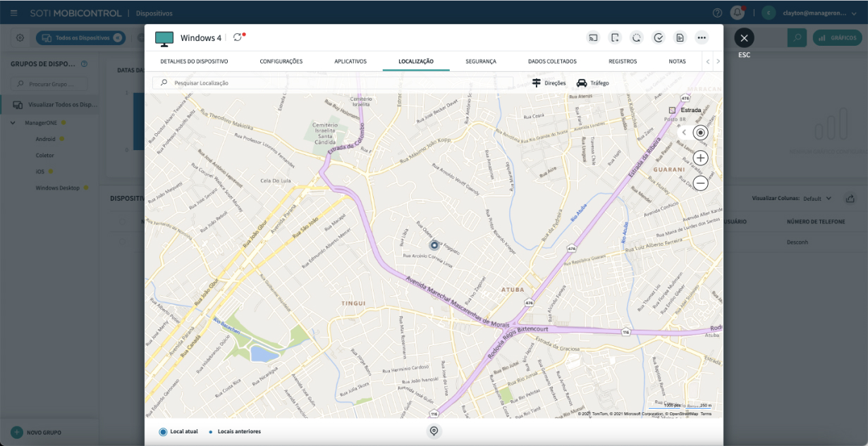Collapse the map style panel arrow

683,132
